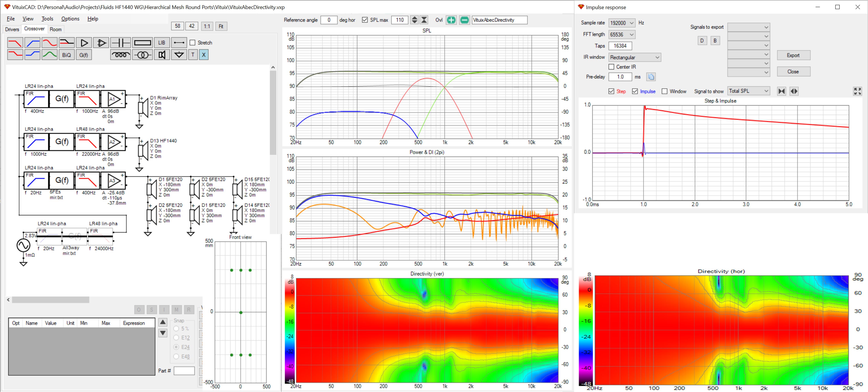Click the Pre-delay value field
Image resolution: width=868 pixels, height=392 pixels.
(x=620, y=77)
